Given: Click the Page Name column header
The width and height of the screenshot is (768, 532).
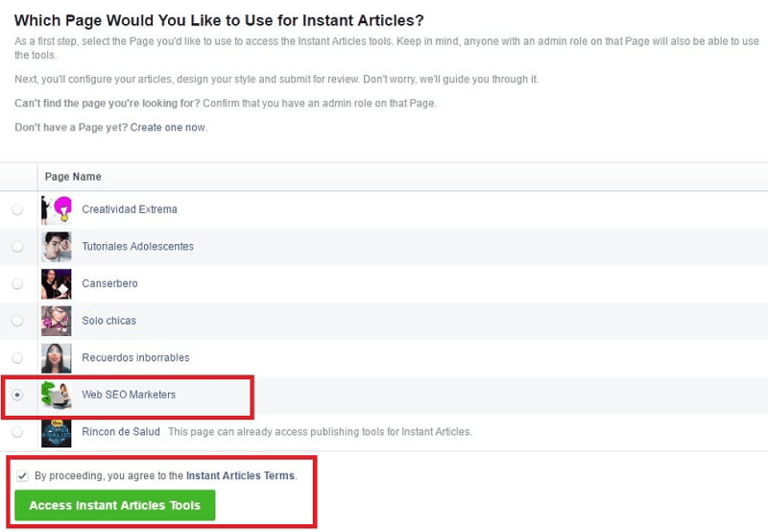Looking at the screenshot, I should point(72,177).
